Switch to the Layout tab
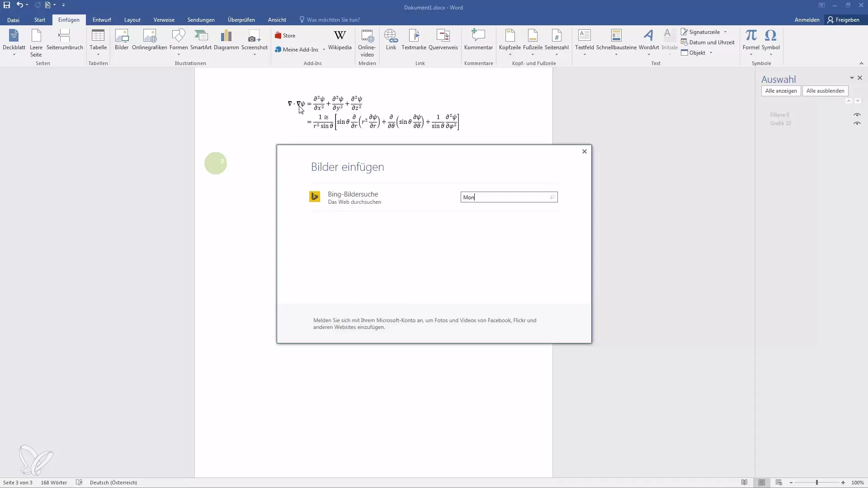The width and height of the screenshot is (868, 488). pos(132,20)
